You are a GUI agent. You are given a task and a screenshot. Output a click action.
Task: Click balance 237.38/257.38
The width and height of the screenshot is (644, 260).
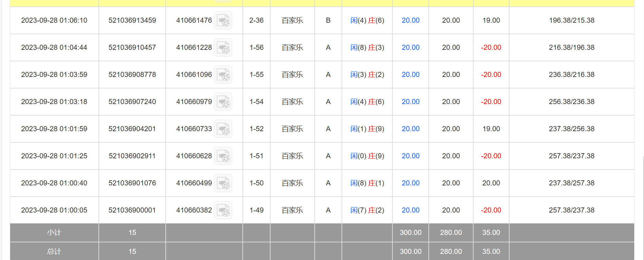click(572, 183)
